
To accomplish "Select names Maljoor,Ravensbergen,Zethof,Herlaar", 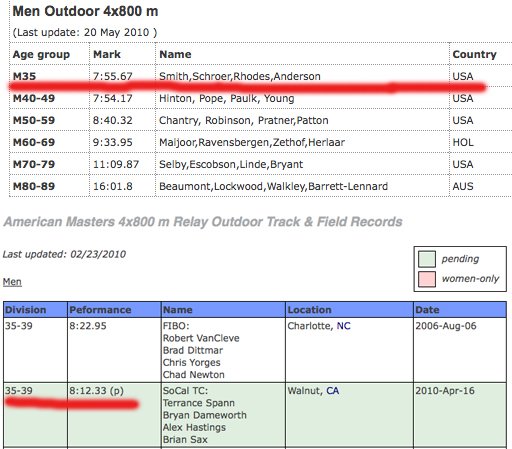I will click(x=252, y=142).
